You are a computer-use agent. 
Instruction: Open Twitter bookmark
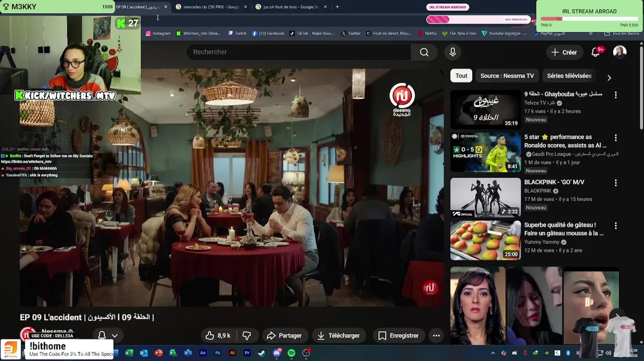(x=350, y=34)
